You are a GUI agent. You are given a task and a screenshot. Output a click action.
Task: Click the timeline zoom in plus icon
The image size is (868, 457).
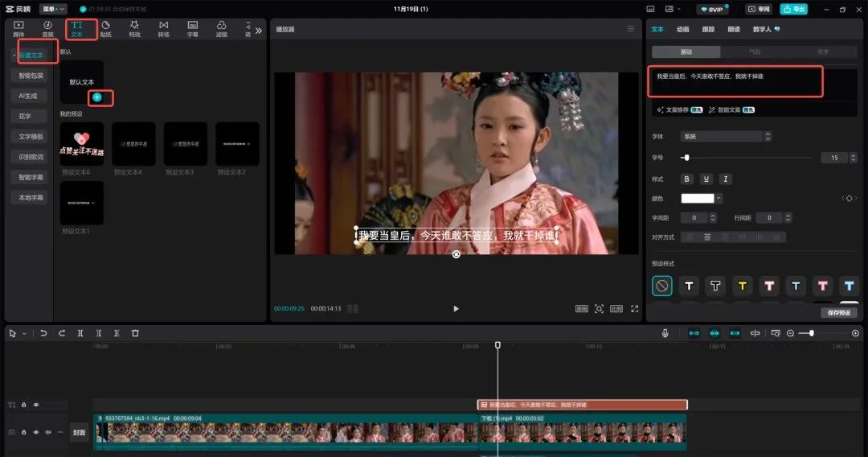point(855,333)
